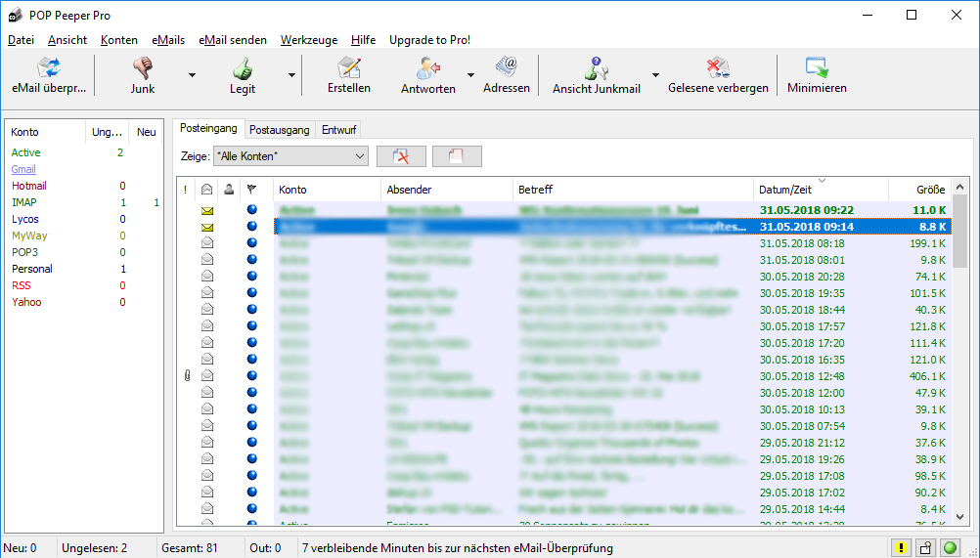Select the Lycos account

click(25, 219)
